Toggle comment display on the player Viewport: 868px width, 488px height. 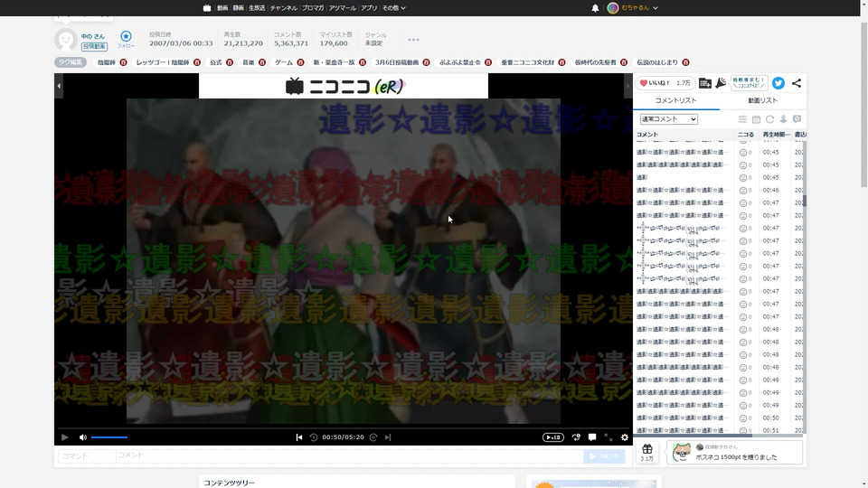point(592,437)
